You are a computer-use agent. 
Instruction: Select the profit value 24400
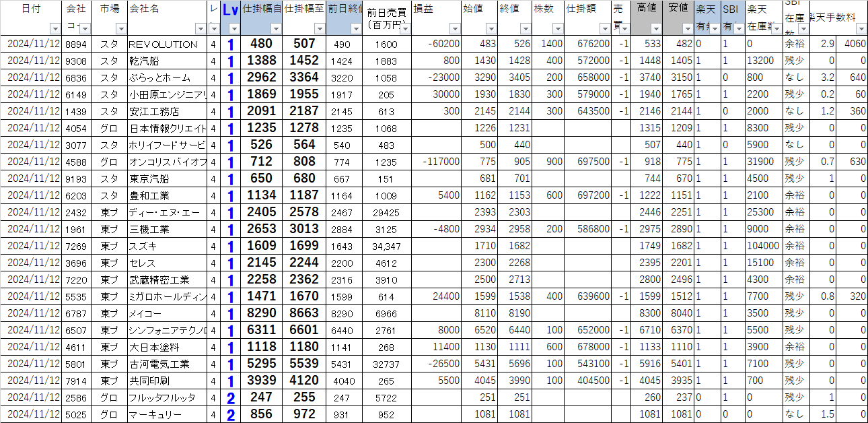437,296
